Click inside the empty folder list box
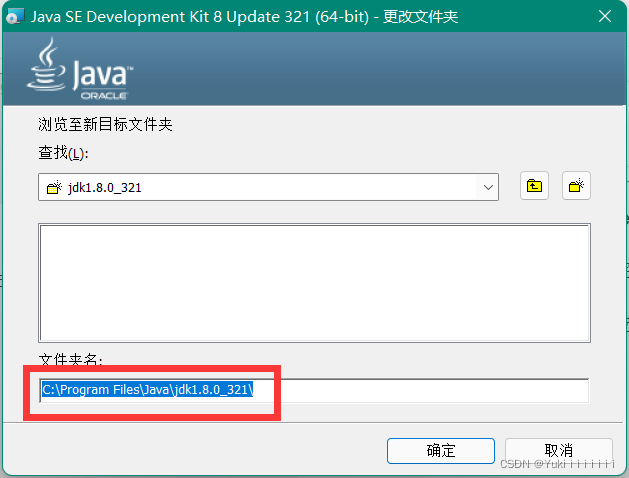The width and height of the screenshot is (629, 478). point(314,283)
